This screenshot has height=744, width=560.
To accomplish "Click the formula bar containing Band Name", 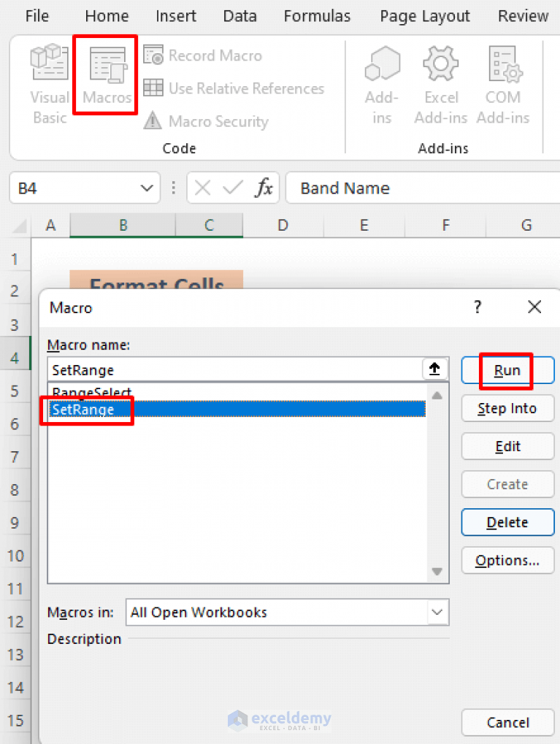I will (422, 188).
